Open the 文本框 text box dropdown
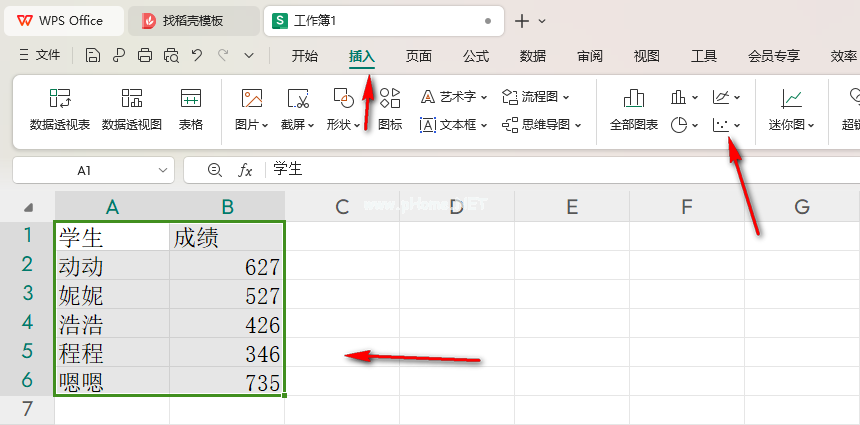 pyautogui.click(x=454, y=125)
